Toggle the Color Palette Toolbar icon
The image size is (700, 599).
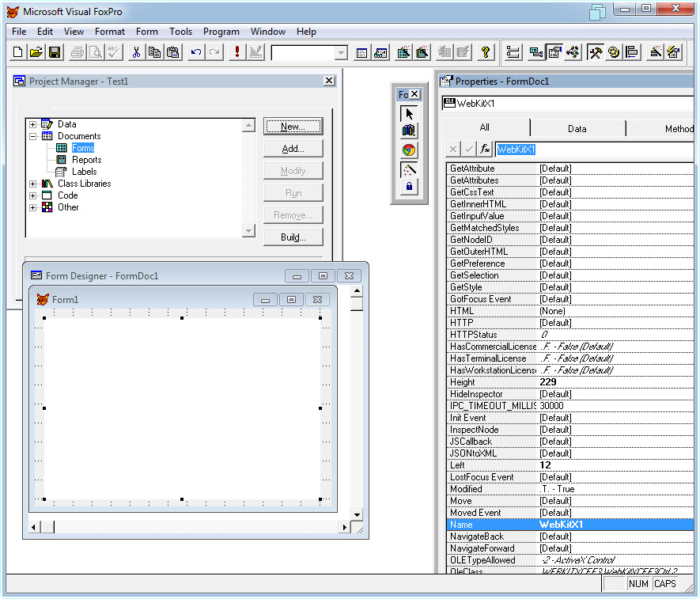point(614,53)
